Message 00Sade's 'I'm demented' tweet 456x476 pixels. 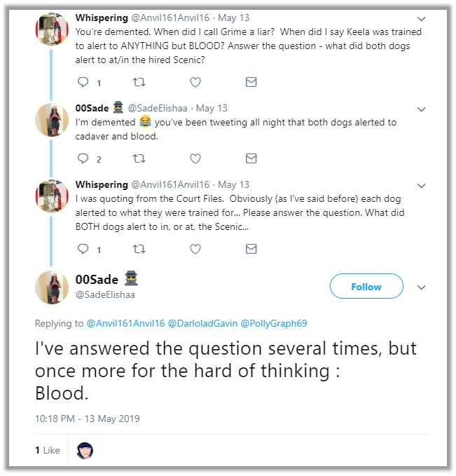tap(251, 159)
